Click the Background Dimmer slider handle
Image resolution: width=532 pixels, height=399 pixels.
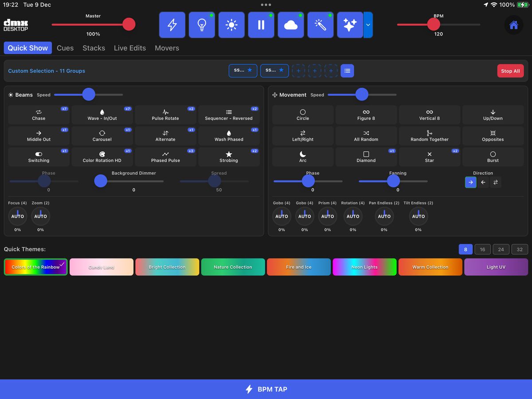[x=101, y=181]
